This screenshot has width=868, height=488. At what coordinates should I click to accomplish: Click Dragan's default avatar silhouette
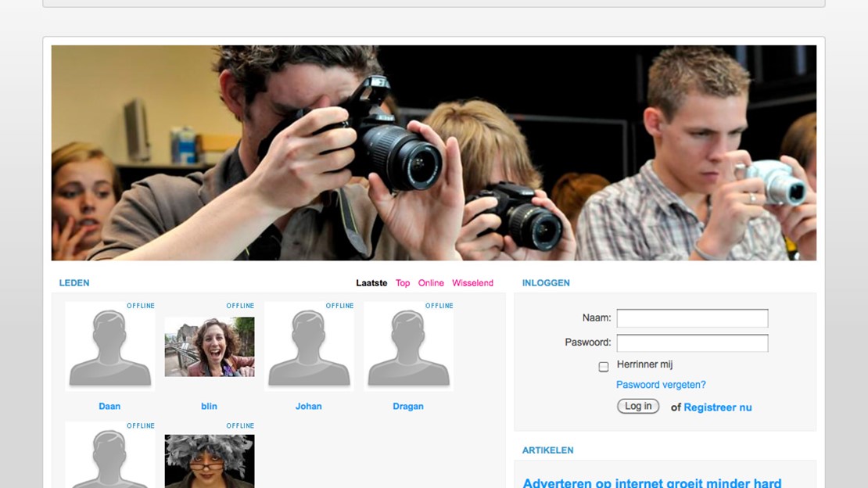point(408,346)
